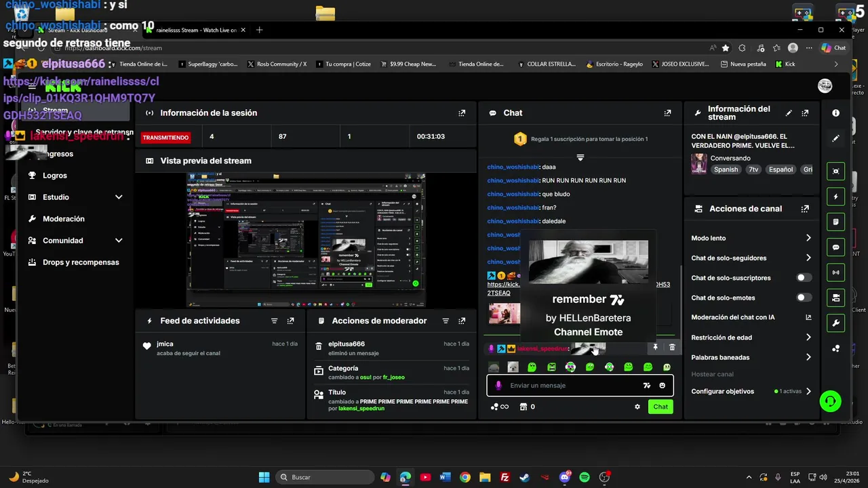Collapse the pinned gift subscription banner in chat
868x488 pixels.
click(x=580, y=157)
